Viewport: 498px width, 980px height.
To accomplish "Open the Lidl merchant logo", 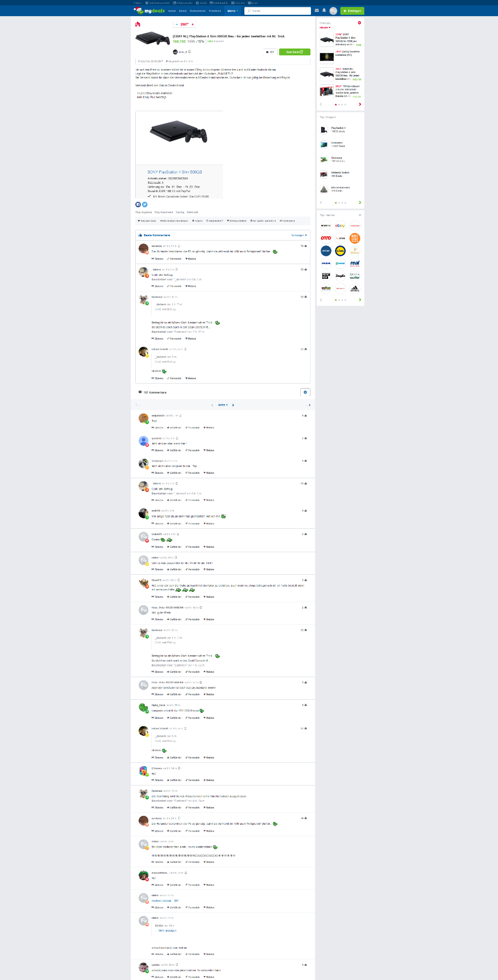I will [x=340, y=251].
